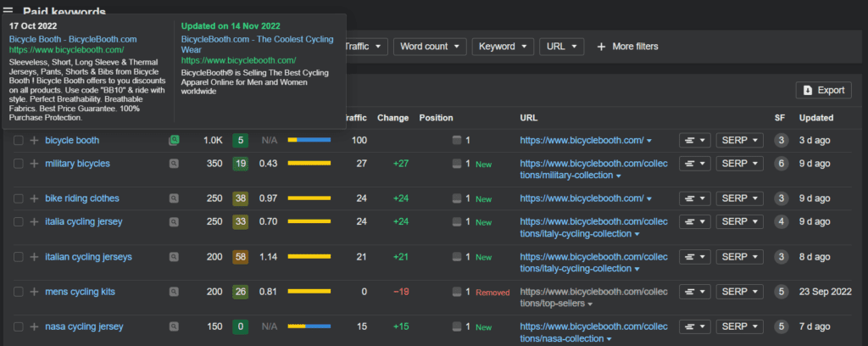This screenshot has height=346, width=868.
Task: Click position icon in military bicycles row
Action: tap(457, 164)
